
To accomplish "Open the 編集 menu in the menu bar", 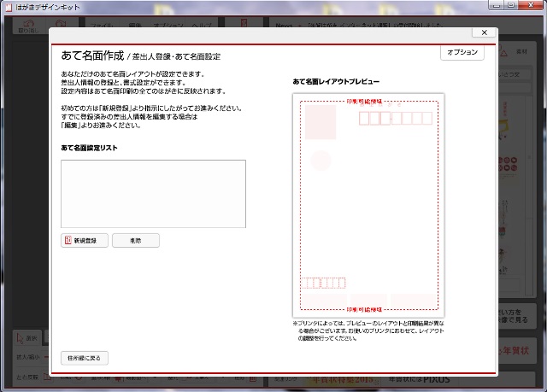I will [137, 26].
